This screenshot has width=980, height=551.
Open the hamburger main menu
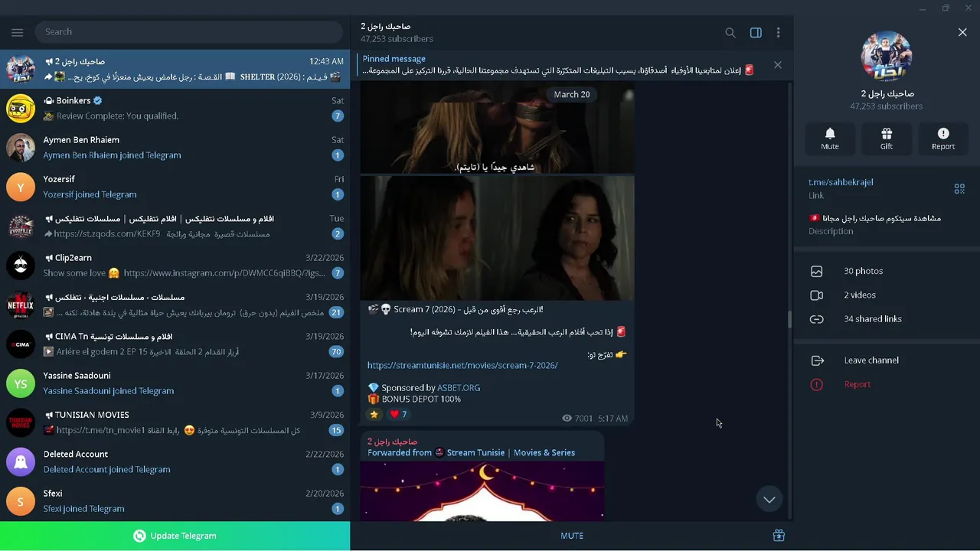[x=18, y=32]
